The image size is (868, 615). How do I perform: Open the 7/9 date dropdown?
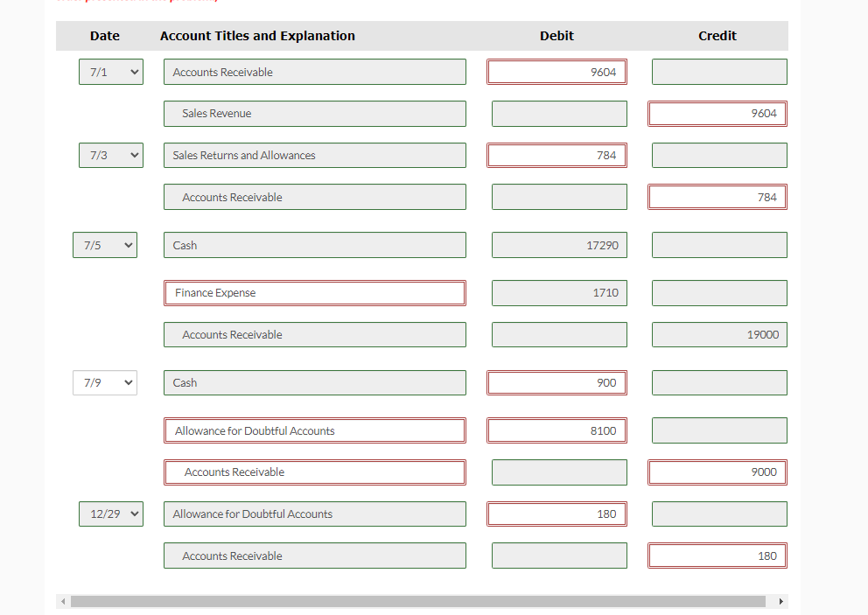[x=105, y=383]
